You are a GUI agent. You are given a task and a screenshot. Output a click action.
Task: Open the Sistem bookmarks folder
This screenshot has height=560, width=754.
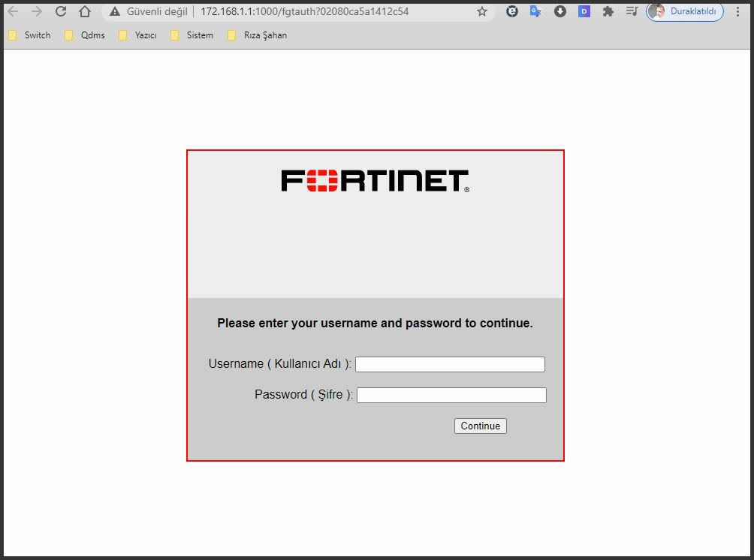[192, 35]
